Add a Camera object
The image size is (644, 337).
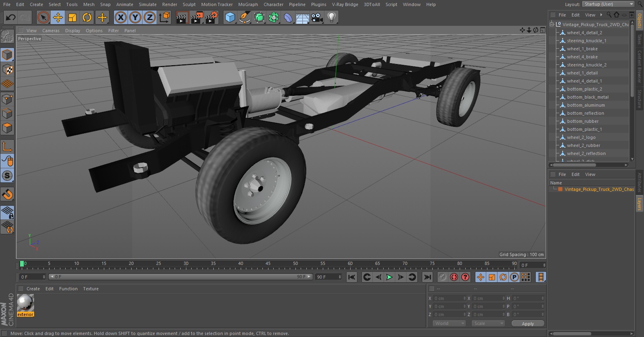(x=317, y=17)
